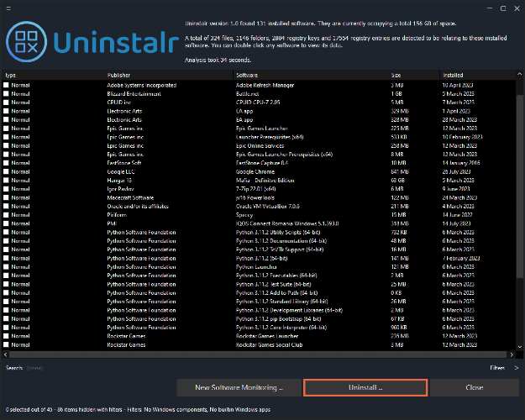The height and width of the screenshot is (420, 525).
Task: Click the Filters label
Action: coord(497,368)
